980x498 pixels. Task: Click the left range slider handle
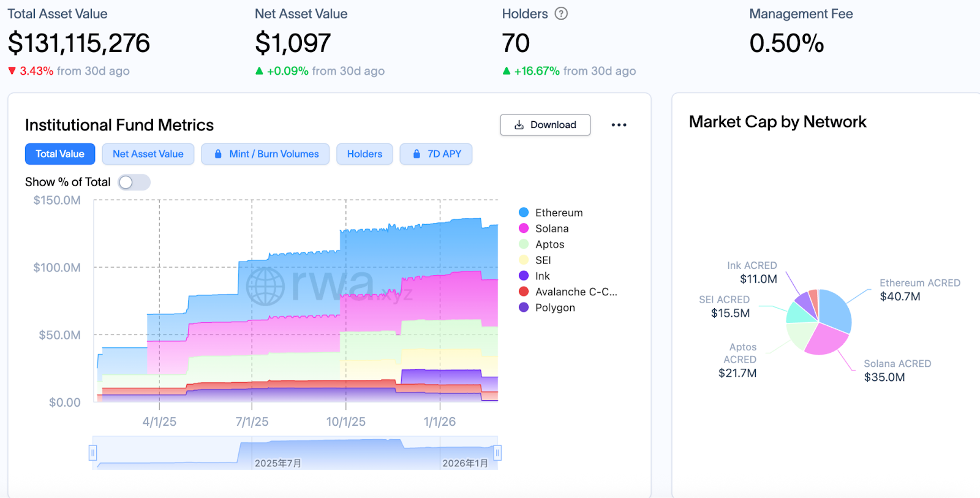(93, 453)
